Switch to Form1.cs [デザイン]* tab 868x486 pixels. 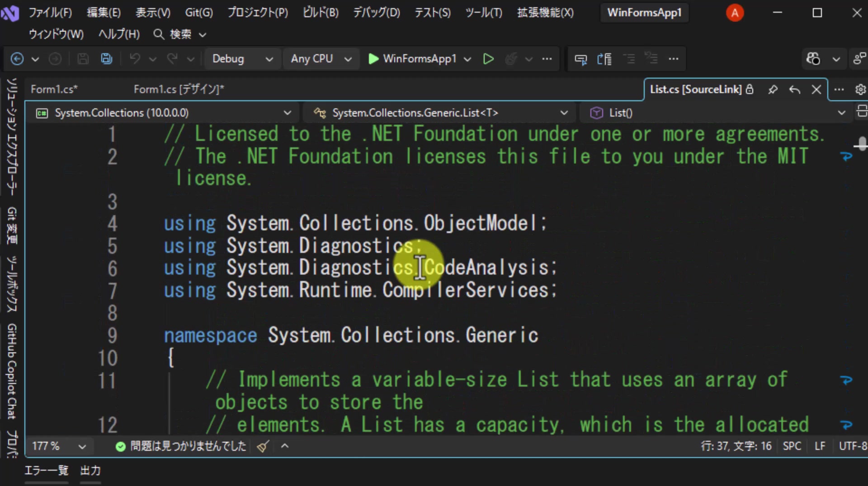[x=179, y=89]
